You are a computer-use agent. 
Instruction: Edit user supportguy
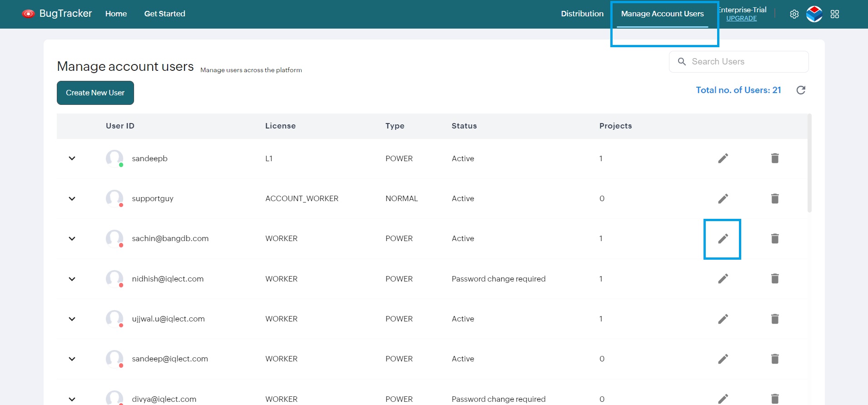pyautogui.click(x=723, y=198)
